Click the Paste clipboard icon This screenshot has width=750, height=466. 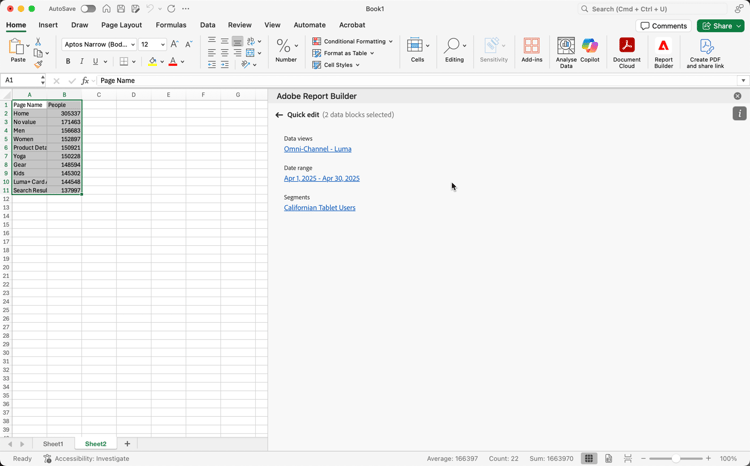point(16,47)
